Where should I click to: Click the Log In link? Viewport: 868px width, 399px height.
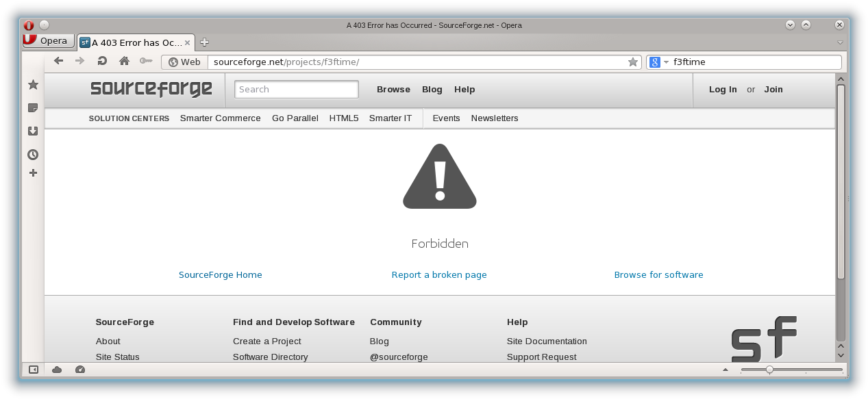point(723,90)
